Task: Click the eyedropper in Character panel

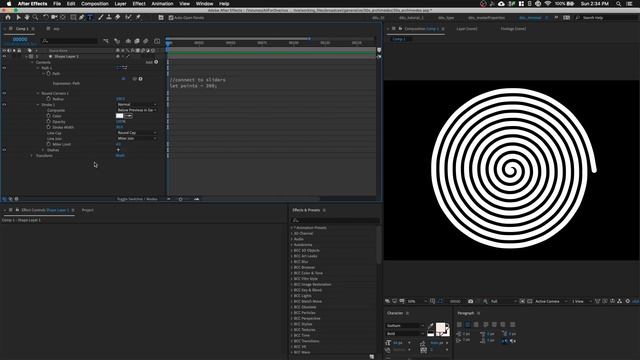Action: coord(431,326)
